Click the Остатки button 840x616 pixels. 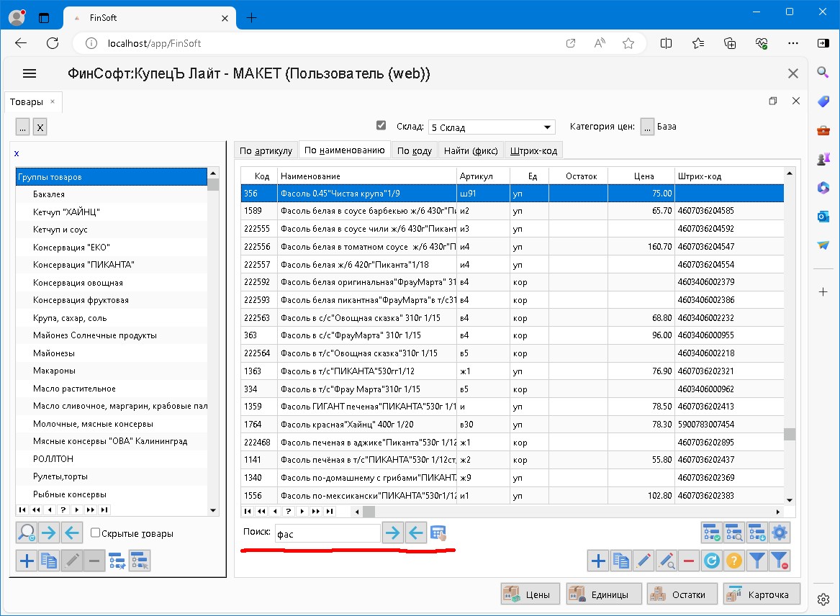[681, 594]
